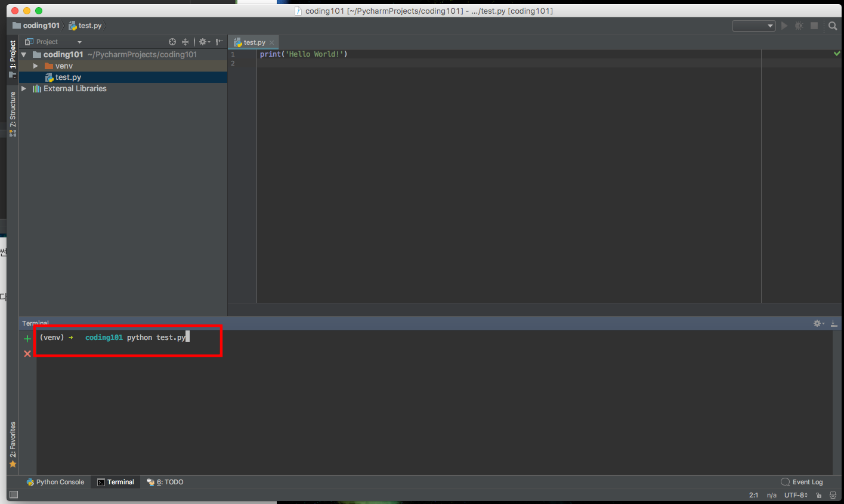This screenshot has height=504, width=844.
Task: Open the 6: TODO tab
Action: click(x=165, y=482)
